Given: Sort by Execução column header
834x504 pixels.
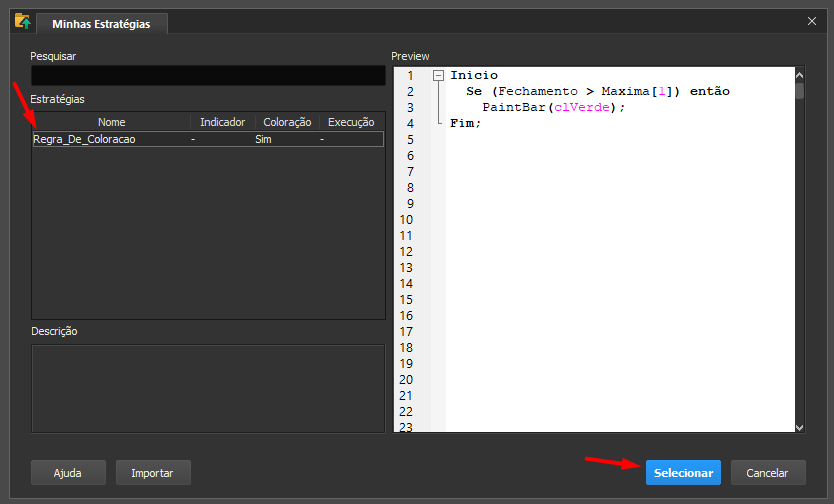Looking at the screenshot, I should [x=351, y=122].
